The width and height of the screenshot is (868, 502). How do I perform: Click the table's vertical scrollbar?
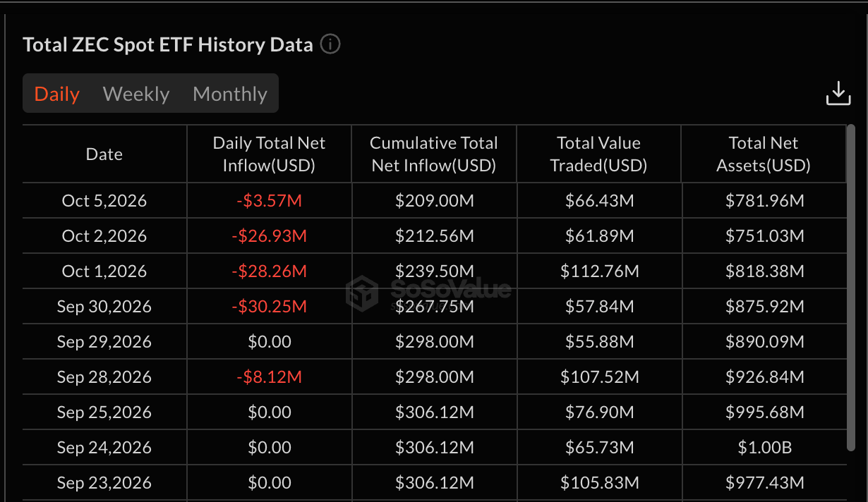[850, 288]
